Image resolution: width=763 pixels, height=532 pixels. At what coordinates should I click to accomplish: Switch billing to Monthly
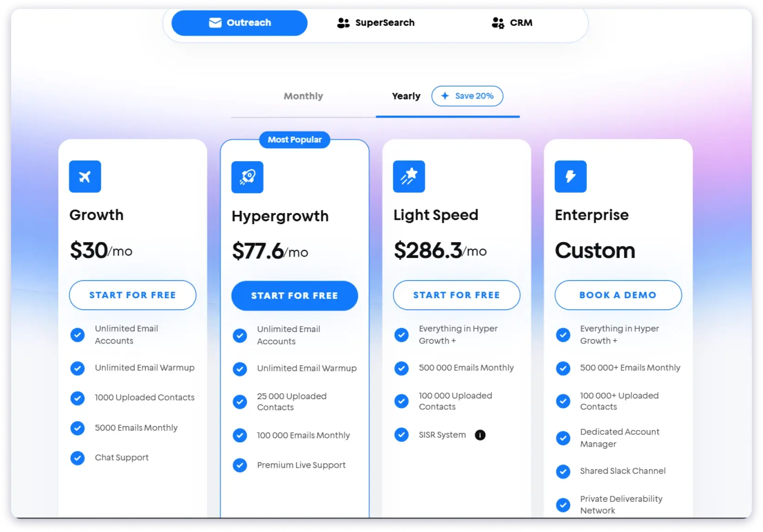click(x=303, y=96)
